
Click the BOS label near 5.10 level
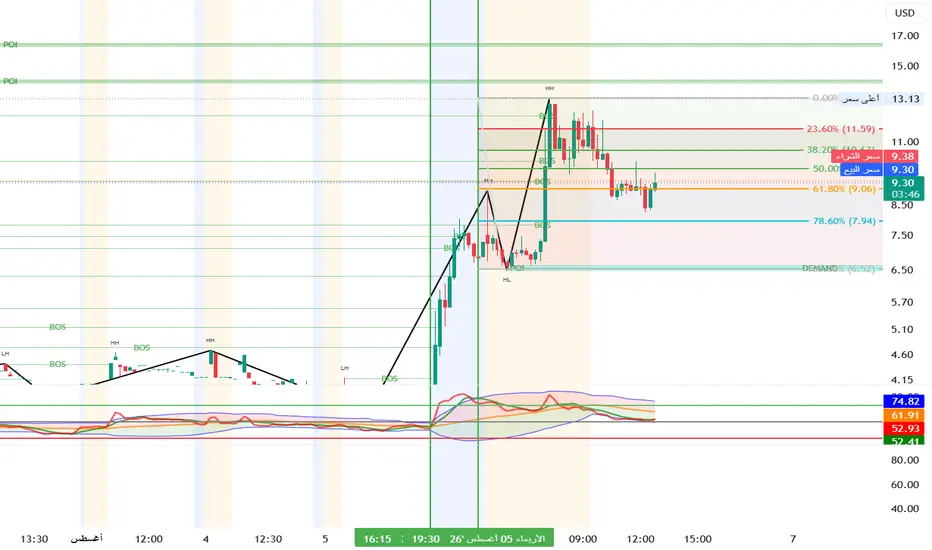coord(58,327)
